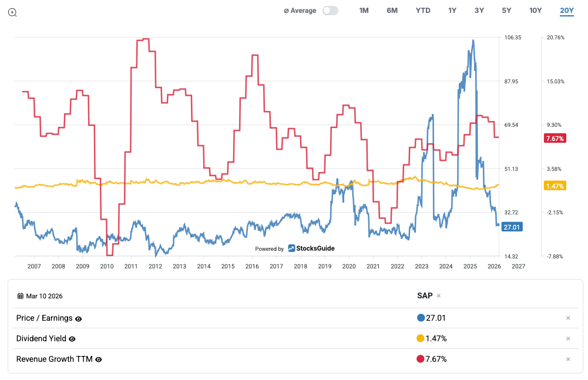Screen dimensions: 588x380
Task: Switch chart to 10Y range
Action: [x=535, y=11]
